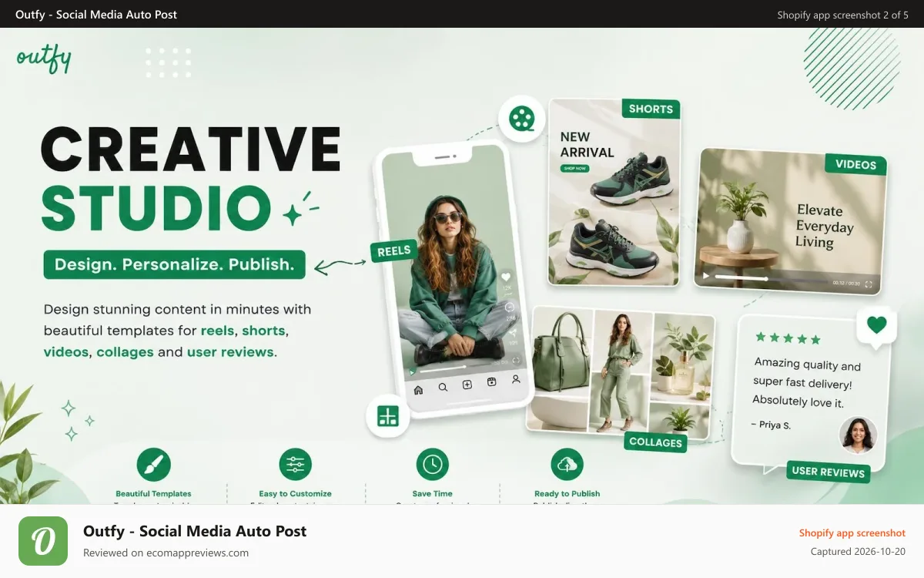Select the REELS label badge
Image resolution: width=924 pixels, height=578 pixels.
(394, 250)
